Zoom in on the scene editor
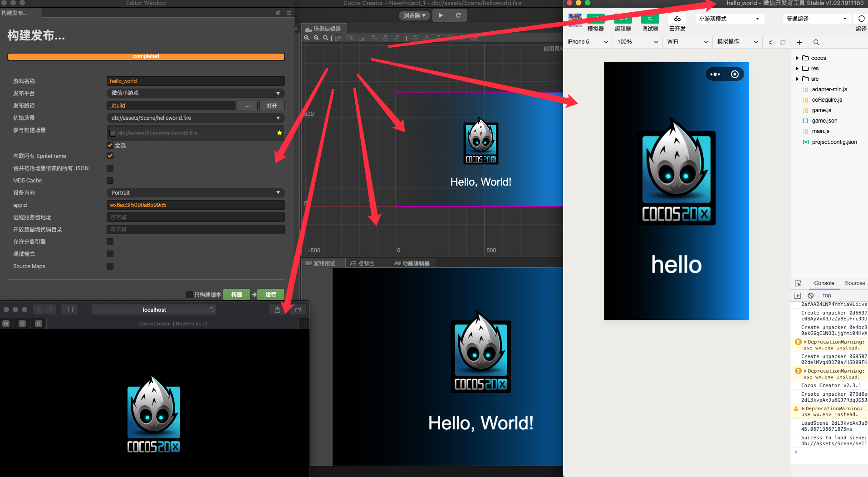 tap(307, 38)
